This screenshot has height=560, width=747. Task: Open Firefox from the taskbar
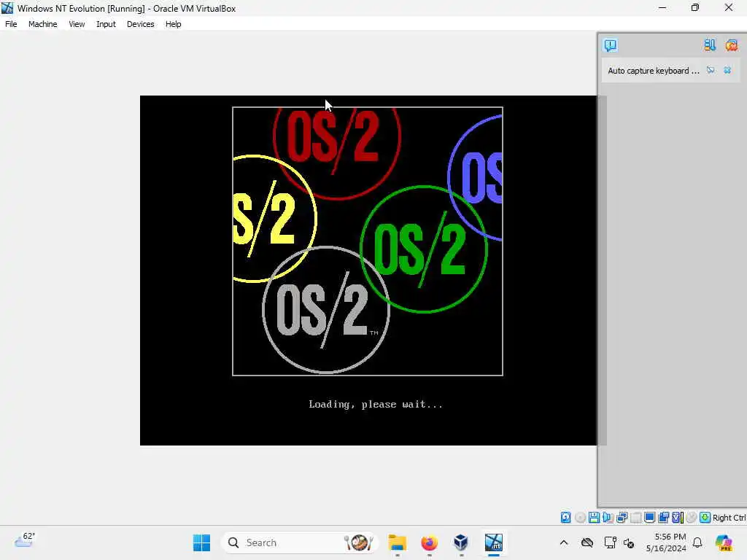[429, 542]
